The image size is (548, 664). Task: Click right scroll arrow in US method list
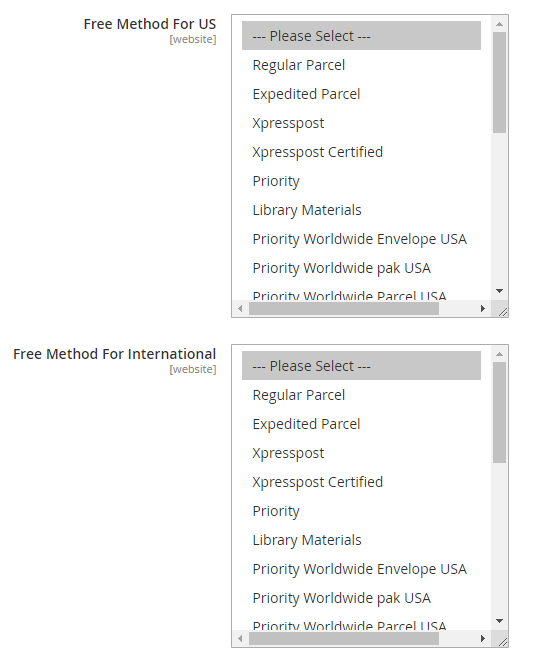pyautogui.click(x=483, y=308)
